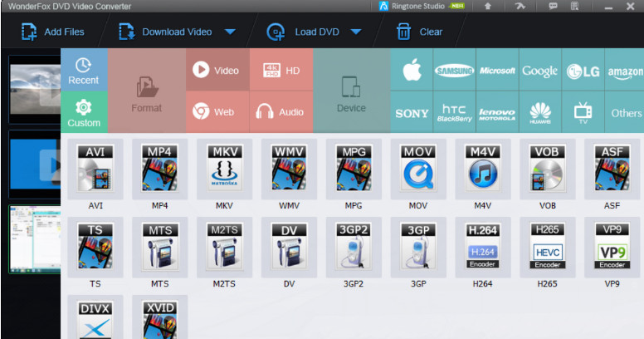Open Huawei device presets
This screenshot has height=339, width=644.
tap(540, 112)
